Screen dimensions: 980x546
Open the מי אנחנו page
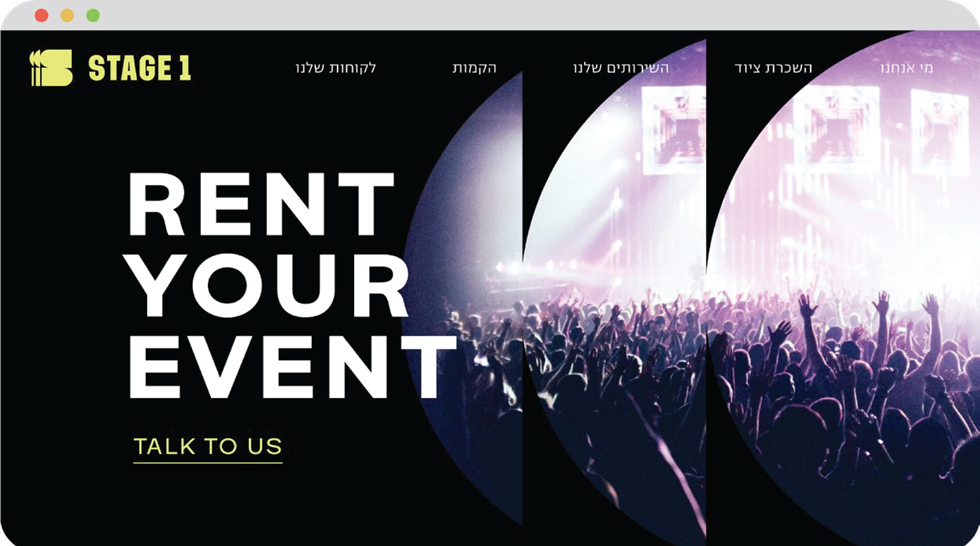[907, 68]
